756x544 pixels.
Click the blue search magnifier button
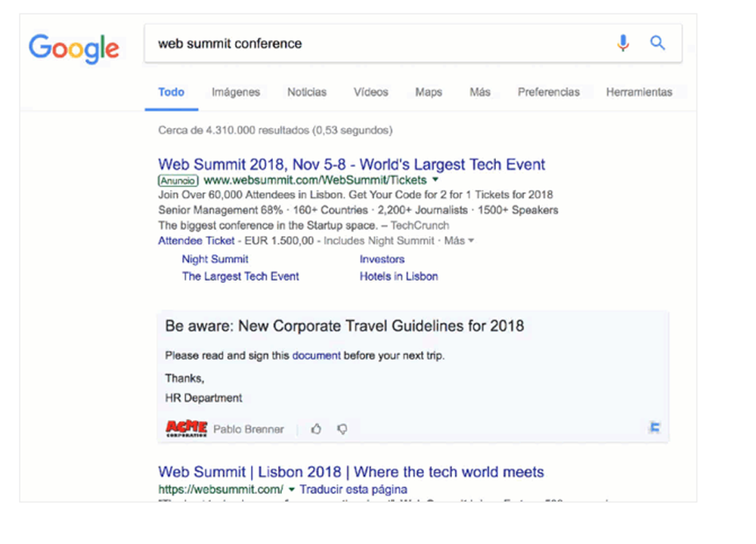tap(658, 43)
